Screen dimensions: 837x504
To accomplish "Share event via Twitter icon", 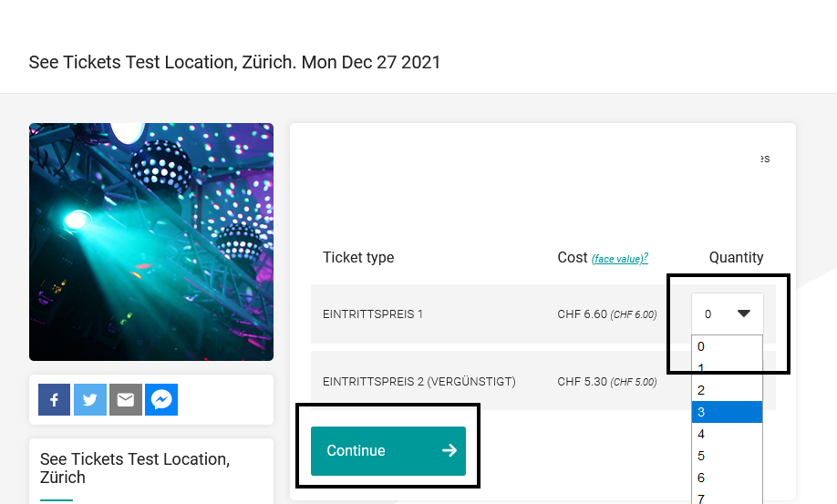I will [x=90, y=399].
